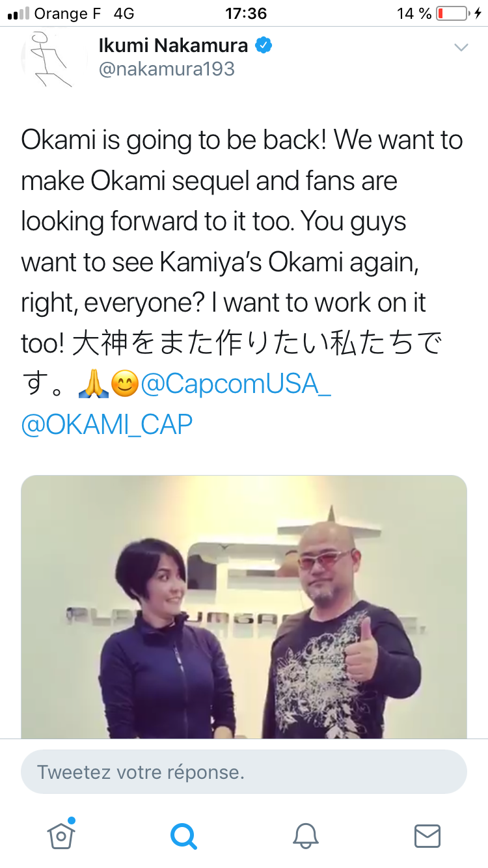Viewport: 488px width, 868px height.
Task: Tap the "Tweetez votre réponse" reply field
Action: tap(244, 772)
